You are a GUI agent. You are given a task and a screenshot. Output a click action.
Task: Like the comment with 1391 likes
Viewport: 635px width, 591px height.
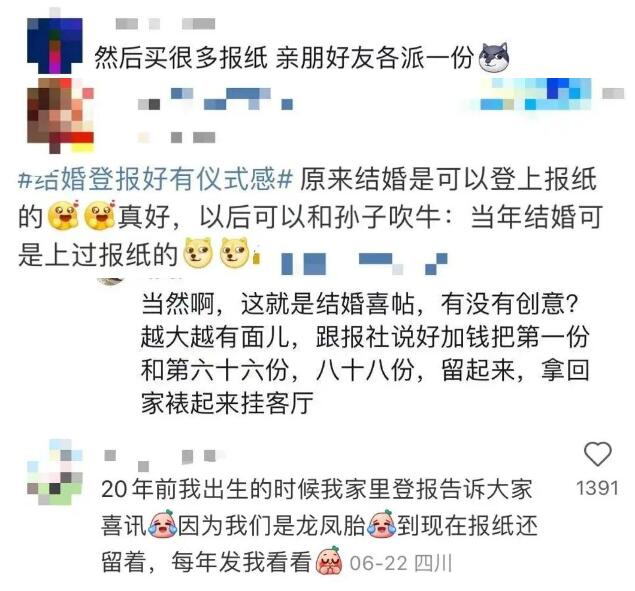pyautogui.click(x=597, y=453)
